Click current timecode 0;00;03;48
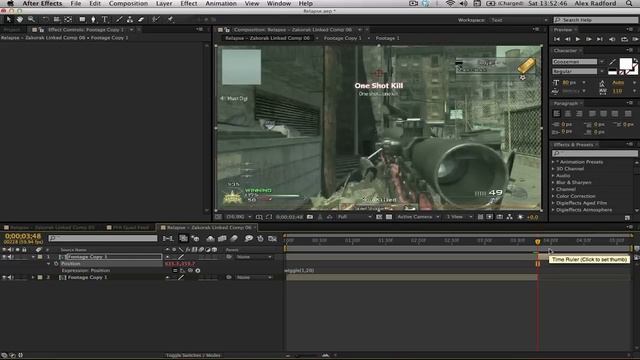Screen dimensions: 640x360 pyautogui.click(x=23, y=236)
